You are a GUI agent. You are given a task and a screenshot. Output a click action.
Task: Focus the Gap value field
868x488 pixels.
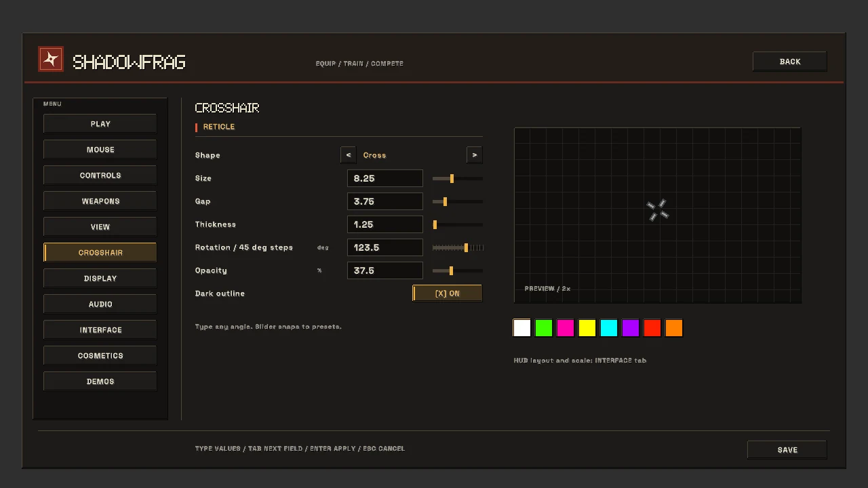[x=385, y=201]
